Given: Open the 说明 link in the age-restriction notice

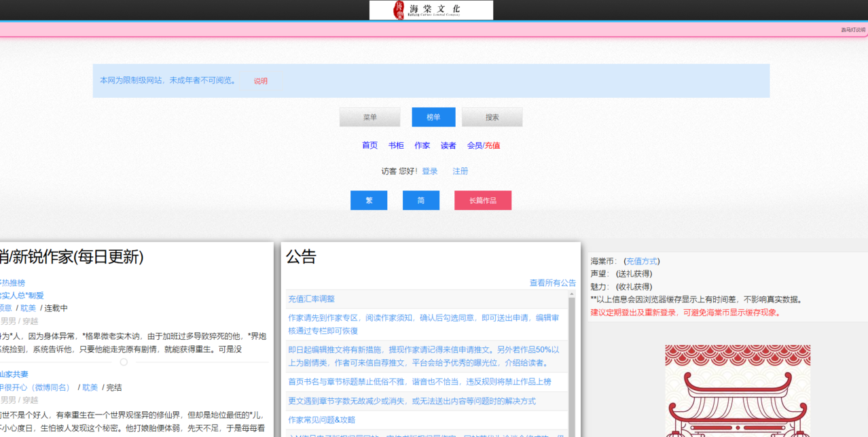Looking at the screenshot, I should click(260, 80).
